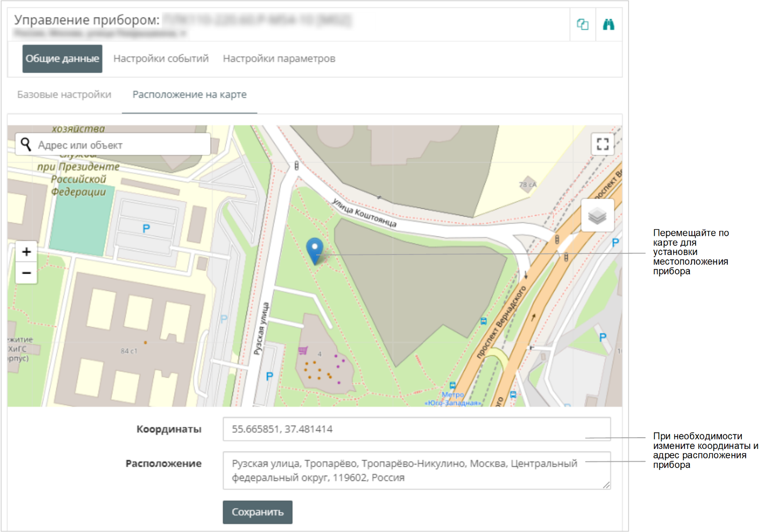Click the "Метро Юго-Западная" label on map
Image resolution: width=767 pixels, height=532 pixels.
pos(453,399)
